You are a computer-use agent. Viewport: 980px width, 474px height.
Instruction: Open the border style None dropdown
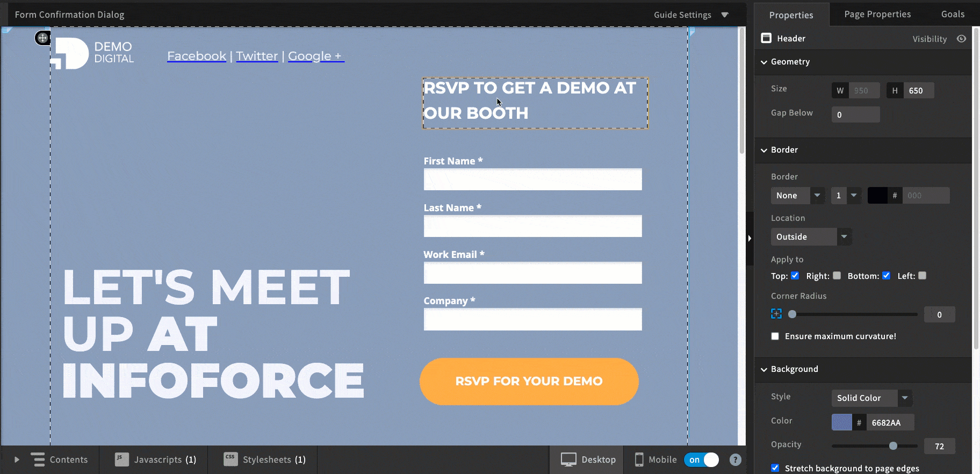point(797,196)
